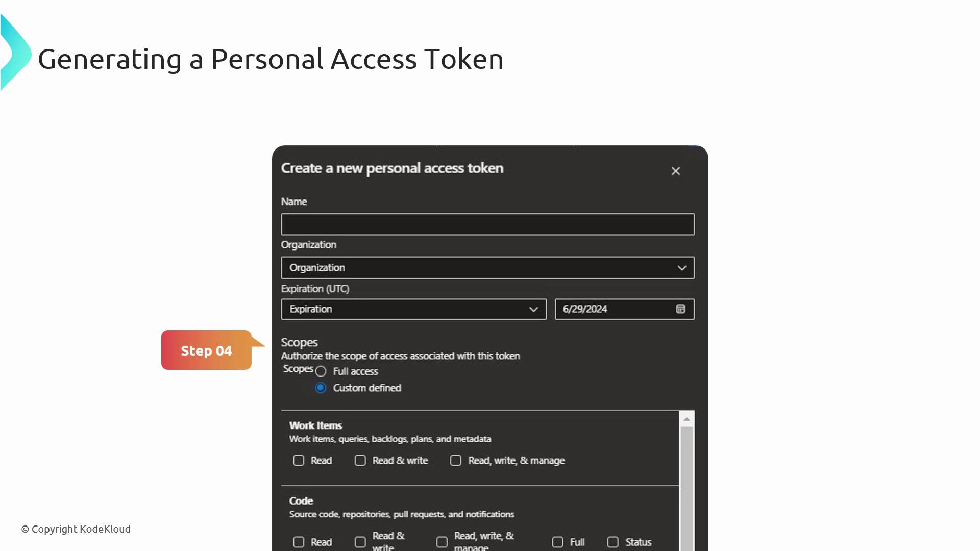Select the Full access scope option
980x551 pixels.
coord(321,371)
